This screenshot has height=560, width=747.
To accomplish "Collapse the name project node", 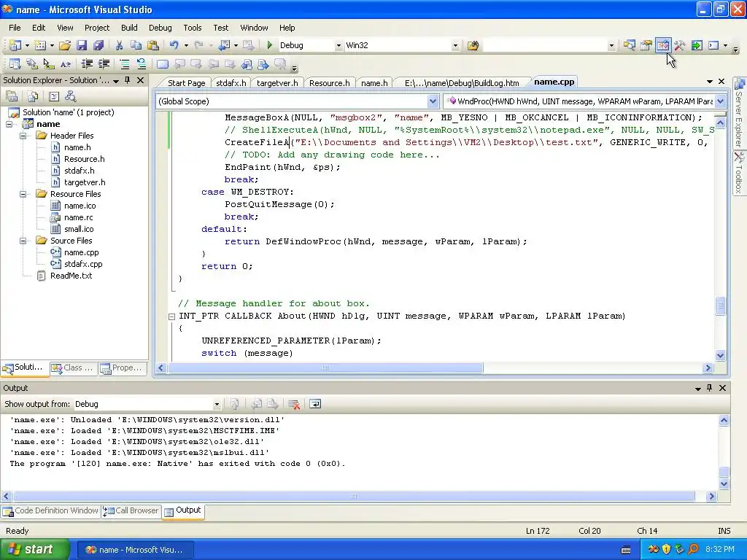I will (x=9, y=124).
